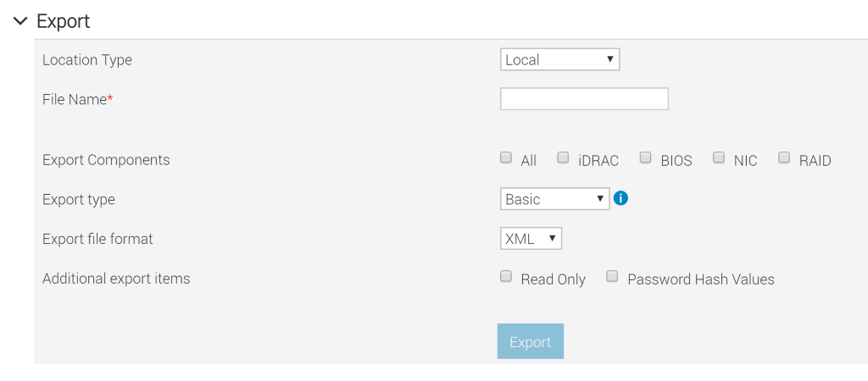The image size is (868, 381).
Task: Click the Additional export items label
Action: [116, 279]
